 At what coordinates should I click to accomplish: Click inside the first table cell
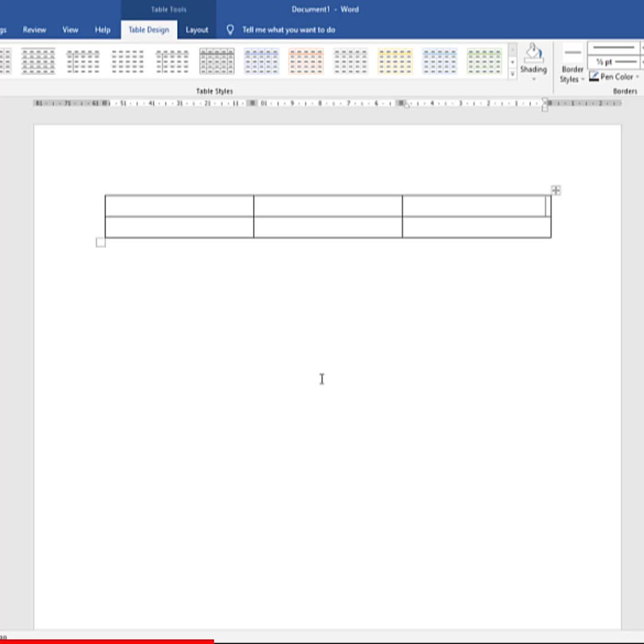(179, 206)
